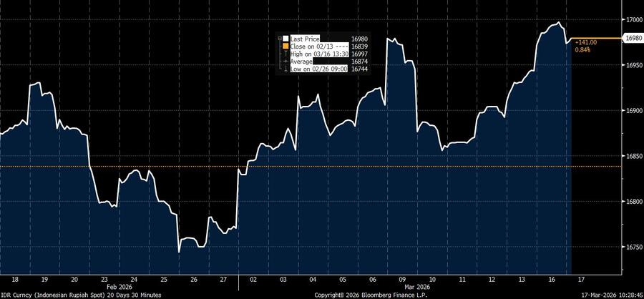Click the 16750 y-axis label

point(633,247)
